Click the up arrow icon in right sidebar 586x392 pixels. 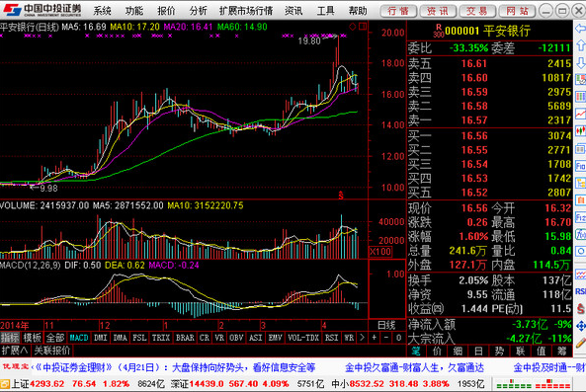coord(580,45)
